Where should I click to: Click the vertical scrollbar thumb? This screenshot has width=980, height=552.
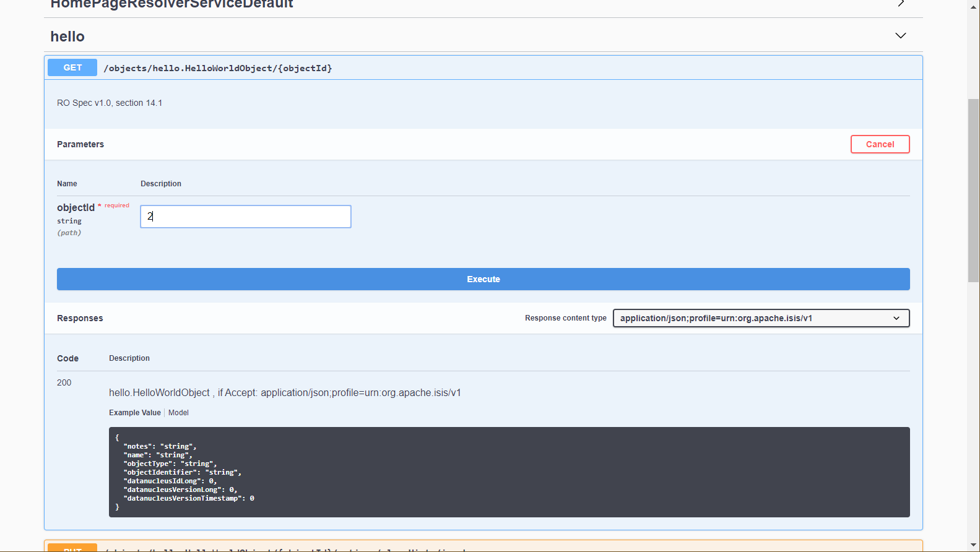[x=973, y=190]
